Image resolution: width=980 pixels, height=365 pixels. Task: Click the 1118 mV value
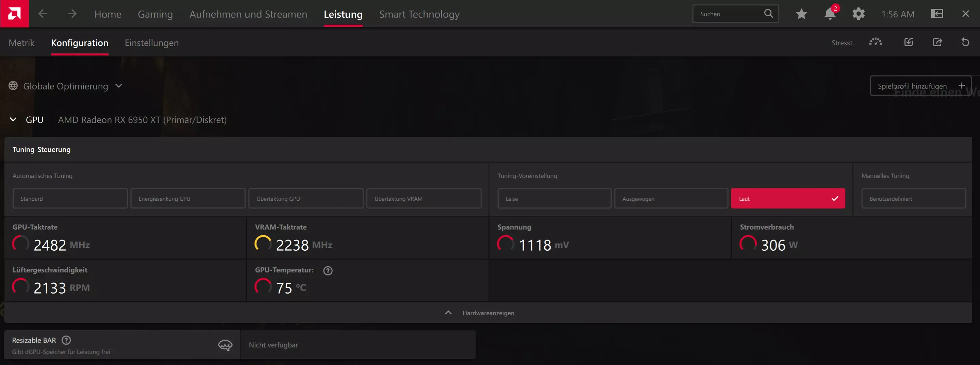544,245
